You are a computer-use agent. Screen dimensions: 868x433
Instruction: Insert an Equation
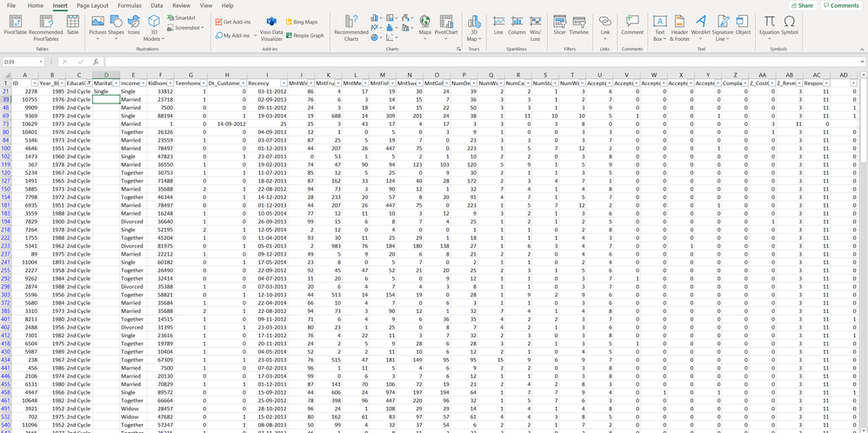(x=770, y=25)
